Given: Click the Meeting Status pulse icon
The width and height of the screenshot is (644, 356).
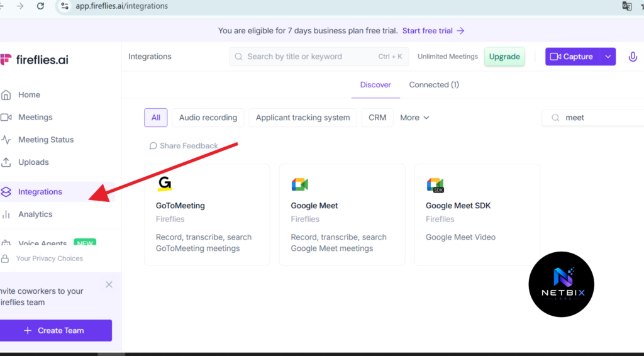Looking at the screenshot, I should tap(6, 140).
